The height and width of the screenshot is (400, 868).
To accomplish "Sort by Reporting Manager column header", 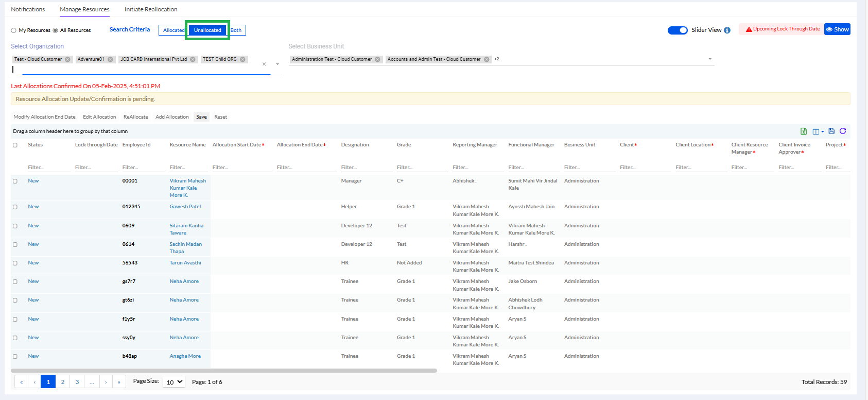I will 475,145.
